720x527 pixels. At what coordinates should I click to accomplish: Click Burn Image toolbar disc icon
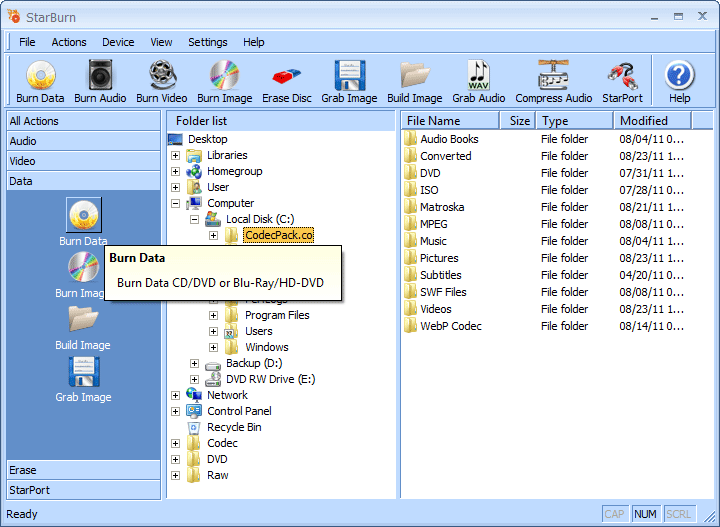225,75
